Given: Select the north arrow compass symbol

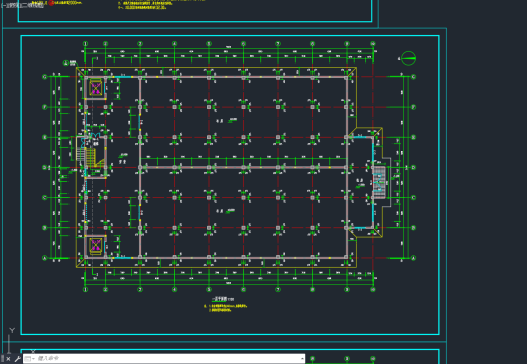Looking at the screenshot, I should (x=408, y=58).
